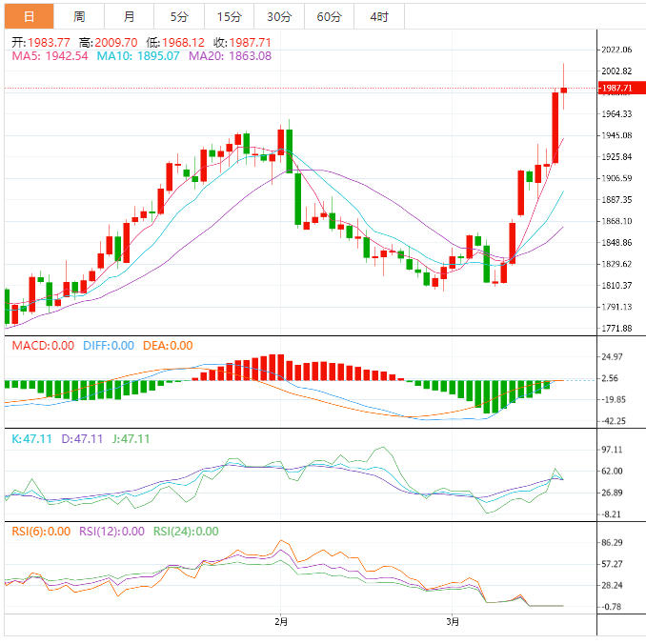Click the RSI(6):0.00 indicator label
Screen dimensions: 646x644
[41, 532]
